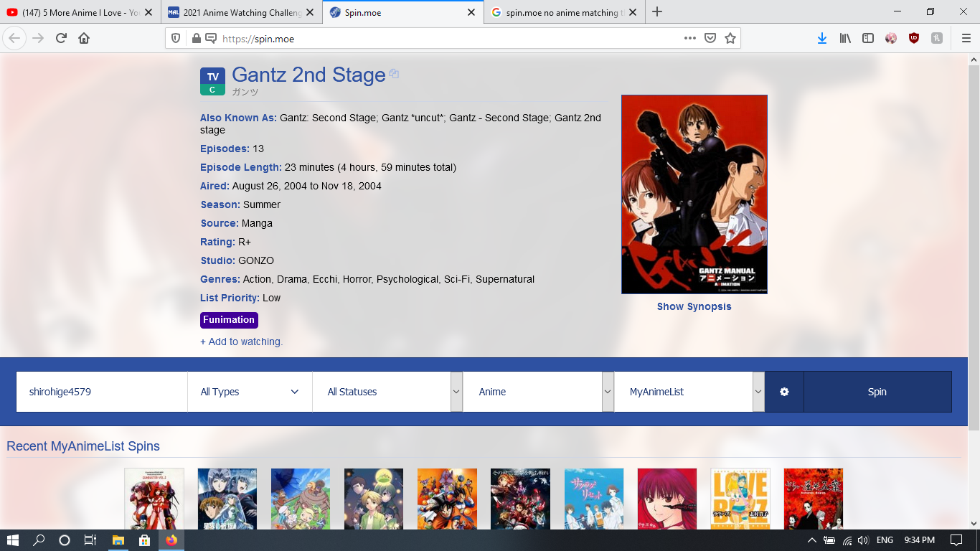Screen dimensions: 980x551
Task: Reload the page with the refresh icon
Action: click(61, 39)
